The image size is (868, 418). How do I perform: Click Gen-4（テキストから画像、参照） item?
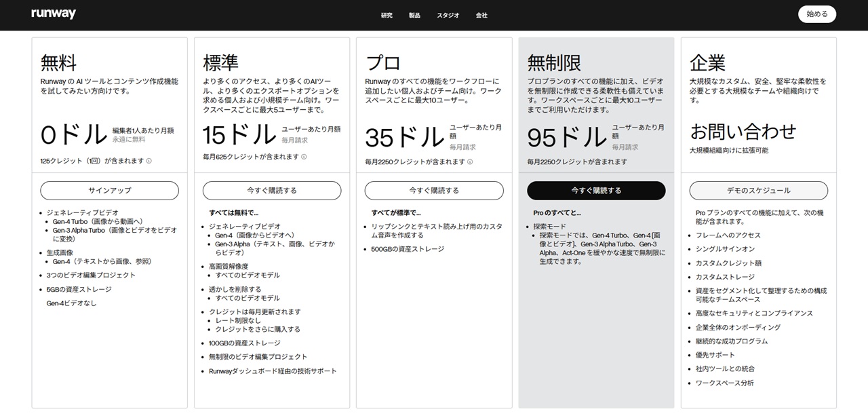pyautogui.click(x=102, y=261)
